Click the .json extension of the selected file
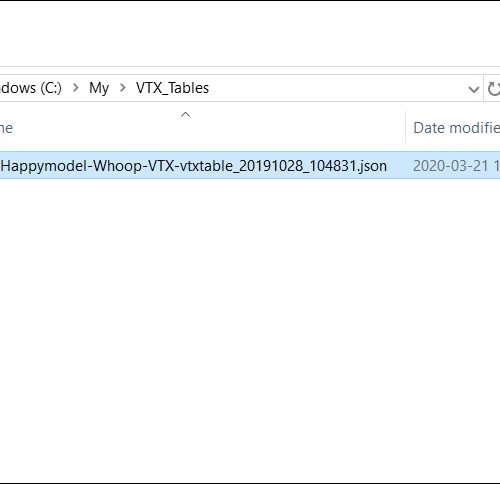This screenshot has width=500, height=484. [x=372, y=166]
